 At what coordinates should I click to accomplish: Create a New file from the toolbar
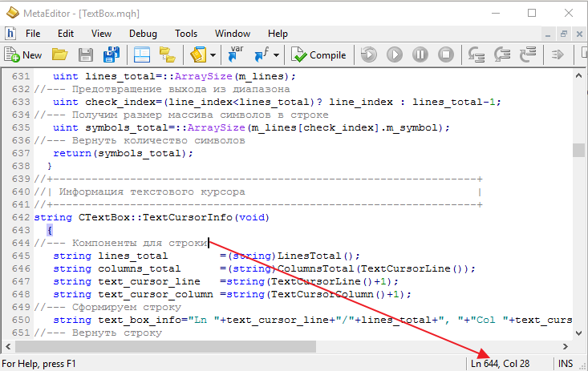click(x=23, y=55)
